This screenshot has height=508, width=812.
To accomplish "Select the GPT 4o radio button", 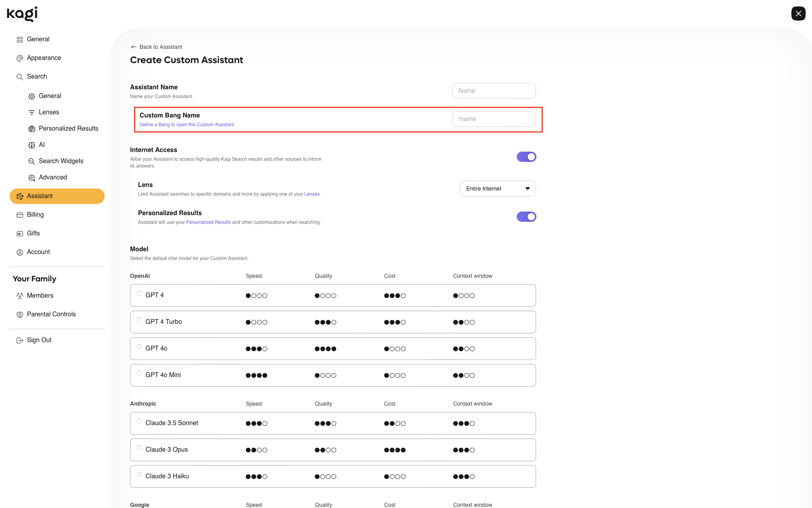I will click(x=139, y=346).
